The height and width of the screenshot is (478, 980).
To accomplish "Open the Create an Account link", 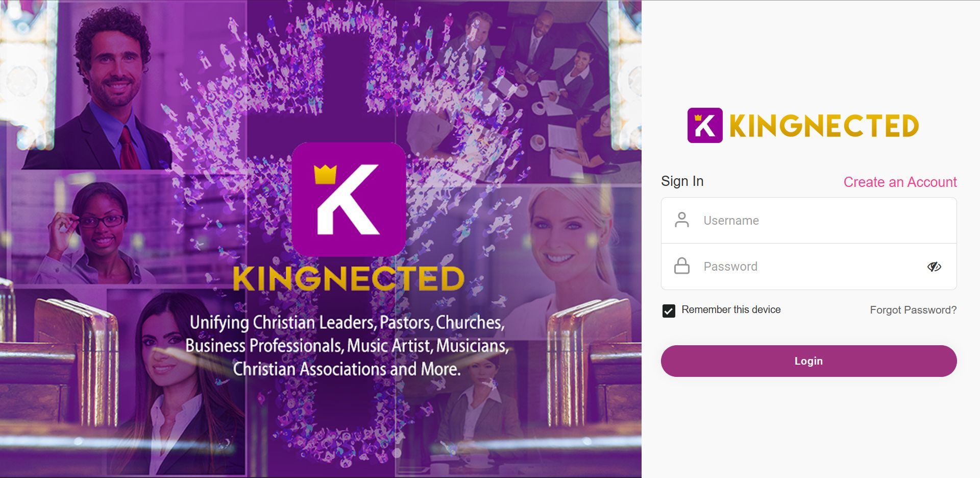I will tap(900, 182).
